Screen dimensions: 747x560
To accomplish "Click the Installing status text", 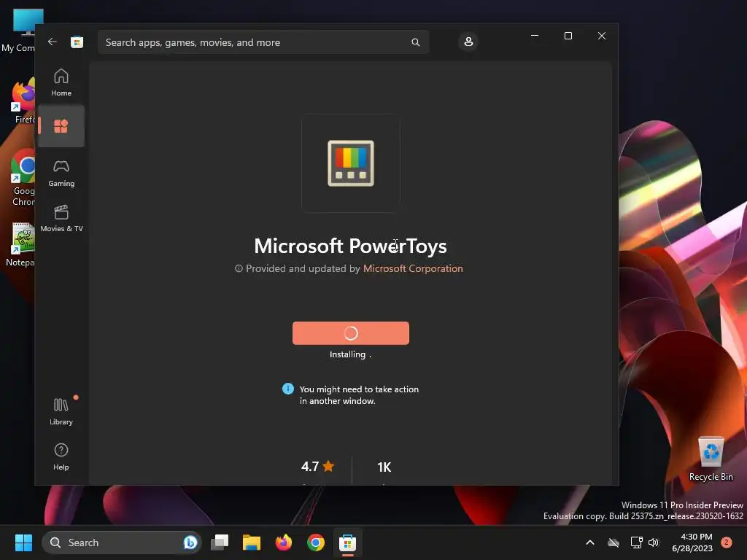I will (x=351, y=354).
